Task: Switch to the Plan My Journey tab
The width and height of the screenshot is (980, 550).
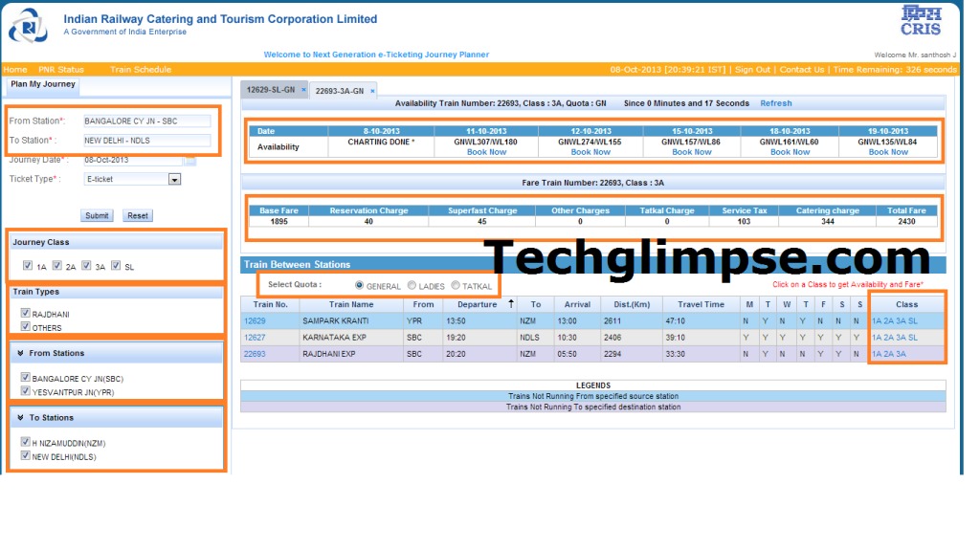Action: pyautogui.click(x=42, y=84)
